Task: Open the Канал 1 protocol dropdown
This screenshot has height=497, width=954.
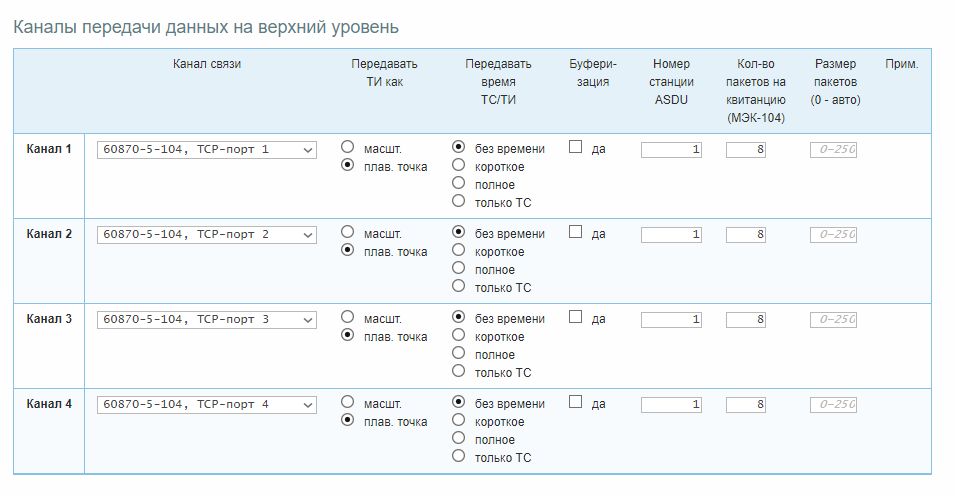Action: (x=207, y=150)
